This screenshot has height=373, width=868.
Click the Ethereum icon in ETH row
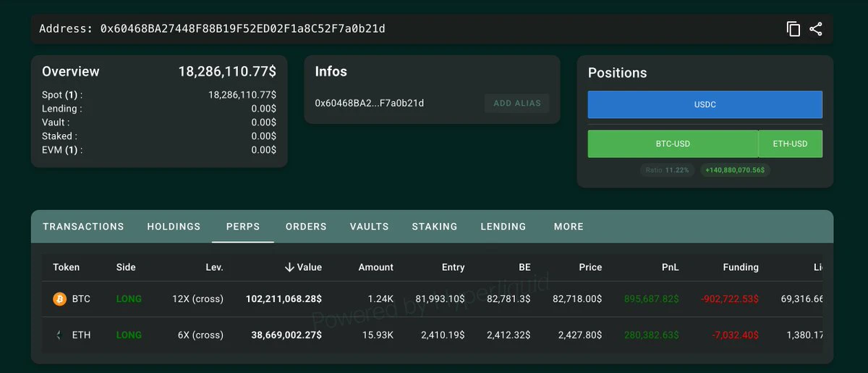(59, 335)
